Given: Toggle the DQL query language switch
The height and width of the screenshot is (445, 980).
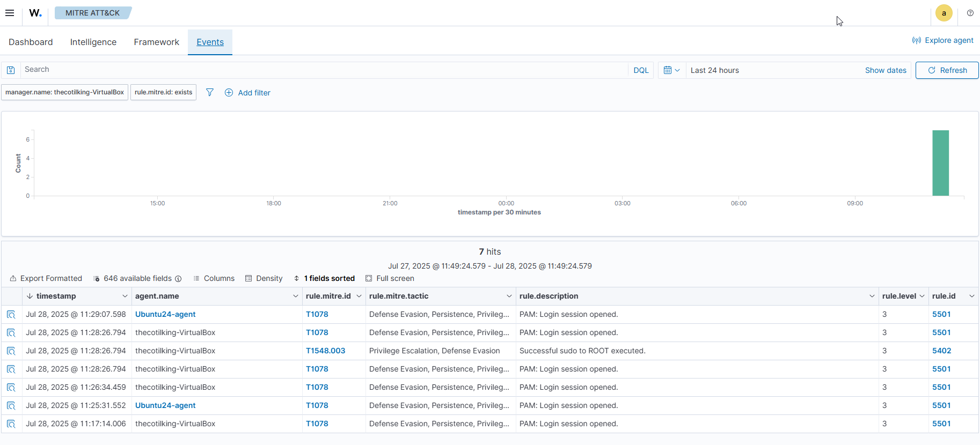Looking at the screenshot, I should point(641,70).
